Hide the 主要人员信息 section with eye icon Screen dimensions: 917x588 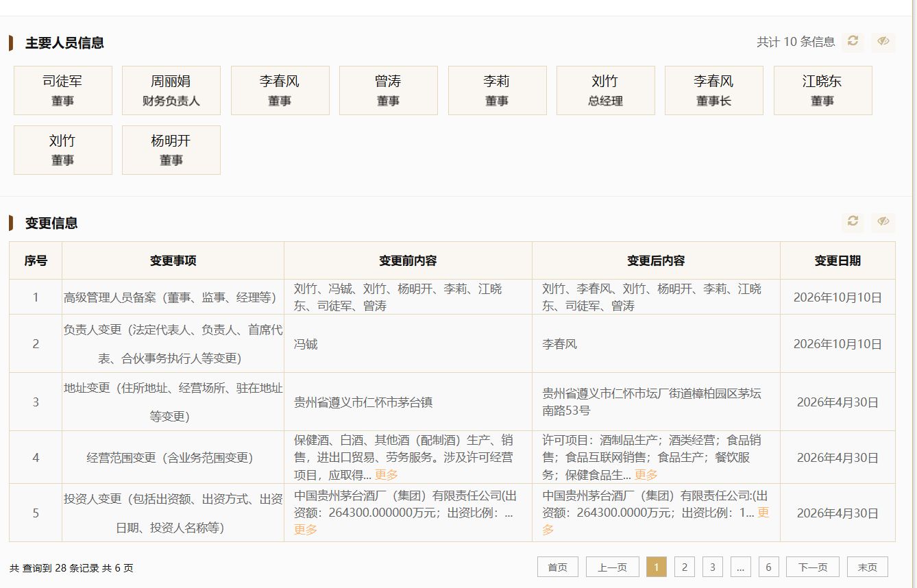coord(883,41)
